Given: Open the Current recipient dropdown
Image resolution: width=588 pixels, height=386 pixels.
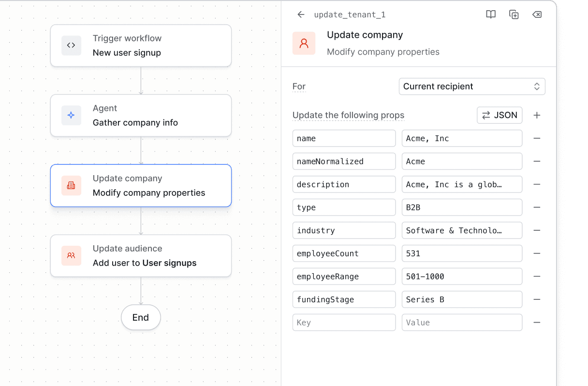Looking at the screenshot, I should pos(472,86).
